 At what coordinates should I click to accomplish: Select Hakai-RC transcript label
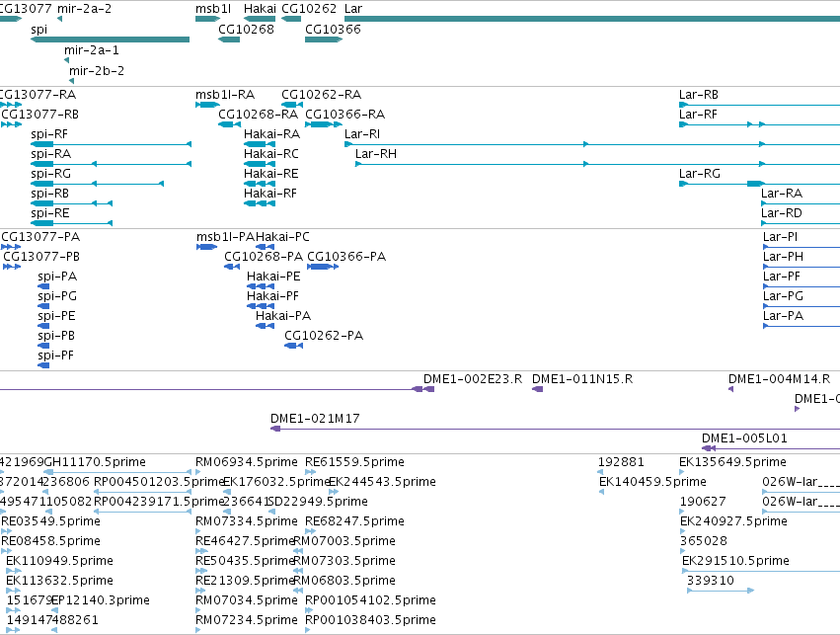(x=271, y=154)
